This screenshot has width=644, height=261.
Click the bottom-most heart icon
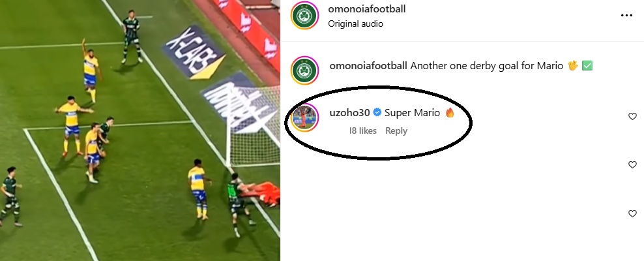(632, 213)
